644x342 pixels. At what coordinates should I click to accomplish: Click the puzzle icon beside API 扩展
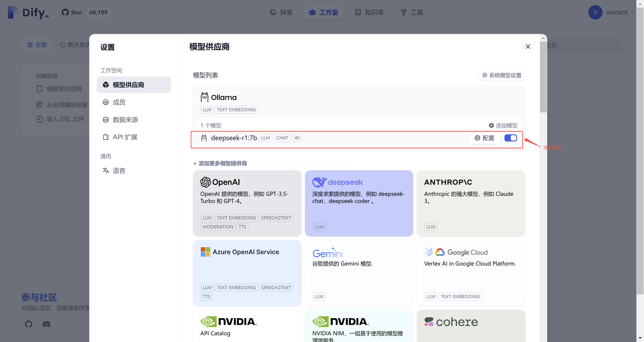(106, 137)
